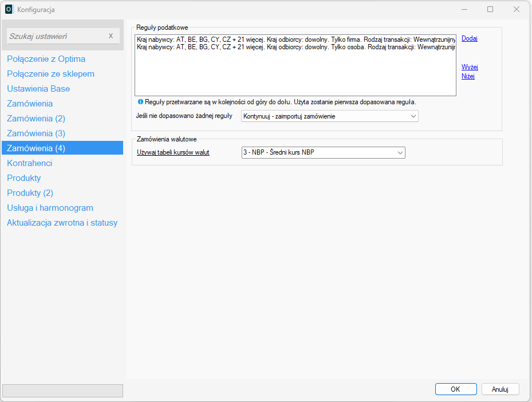Type in the Szukaj ustawień search field
Screen dimensions: 532x402
click(x=56, y=36)
